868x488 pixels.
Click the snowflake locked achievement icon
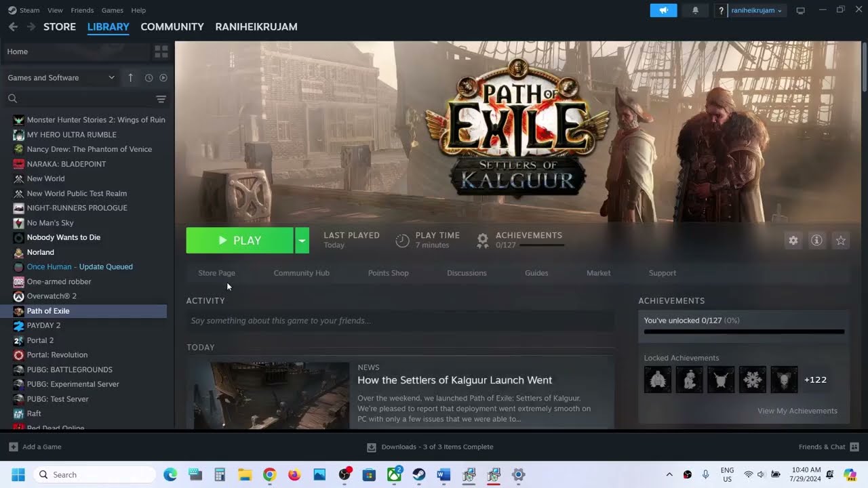pos(753,380)
